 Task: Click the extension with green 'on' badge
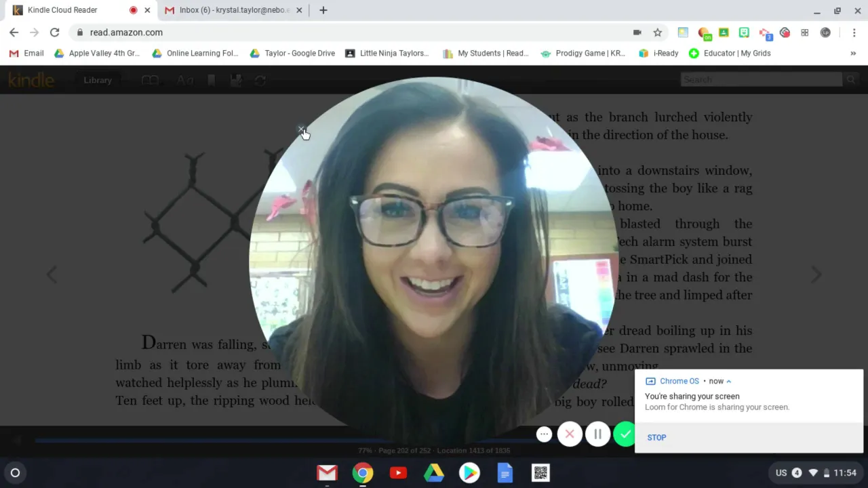[704, 33]
